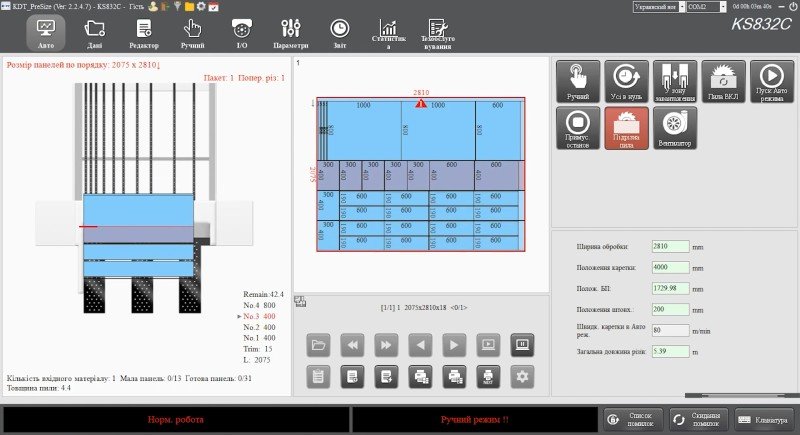This screenshot has height=435, width=800.
Task: Toggle the Вентилятор fan button
Action: pos(675,127)
